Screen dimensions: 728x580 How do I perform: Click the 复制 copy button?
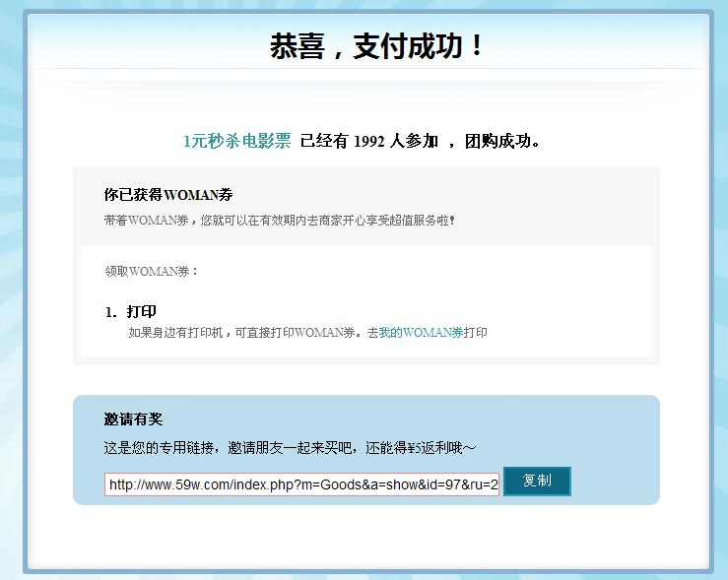coord(537,482)
